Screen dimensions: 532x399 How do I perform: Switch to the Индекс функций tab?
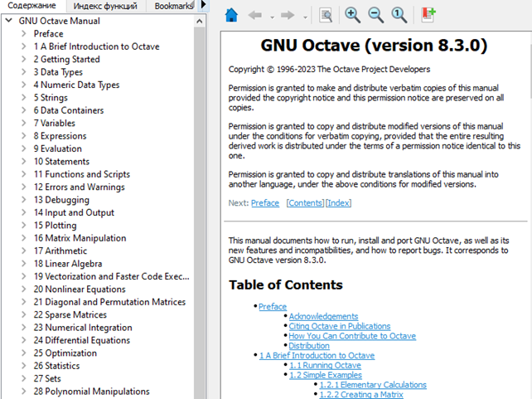tap(104, 6)
